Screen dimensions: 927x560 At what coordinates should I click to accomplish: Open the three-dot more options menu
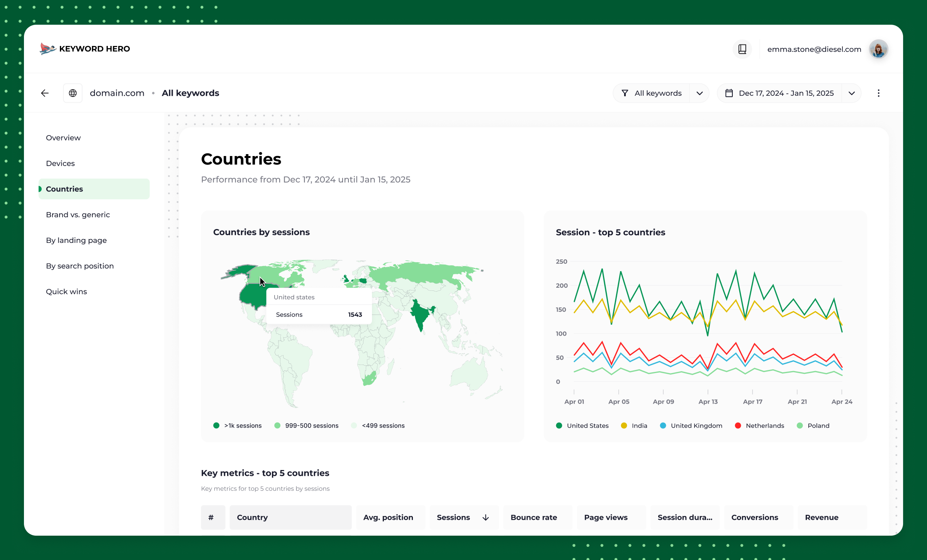coord(878,93)
